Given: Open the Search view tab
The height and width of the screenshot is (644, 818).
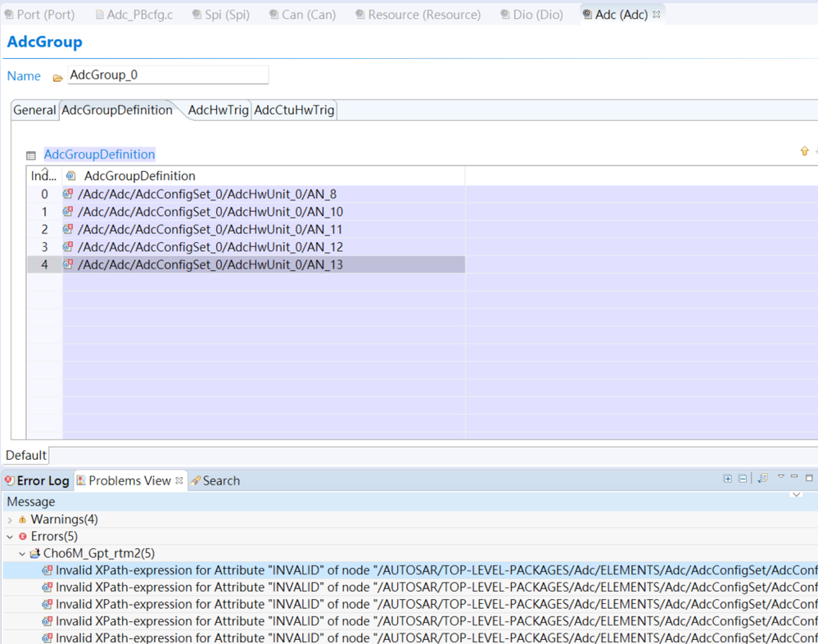Looking at the screenshot, I should tap(215, 481).
